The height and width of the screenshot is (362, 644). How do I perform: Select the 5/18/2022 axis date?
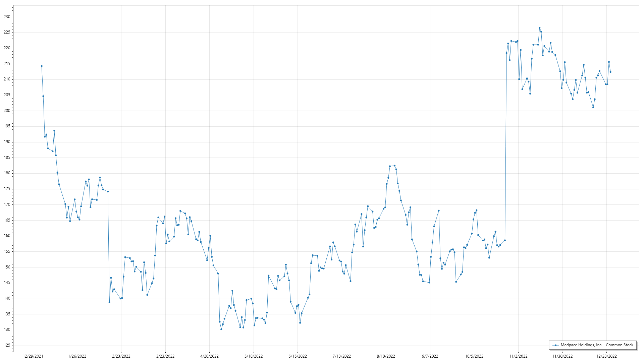click(254, 356)
